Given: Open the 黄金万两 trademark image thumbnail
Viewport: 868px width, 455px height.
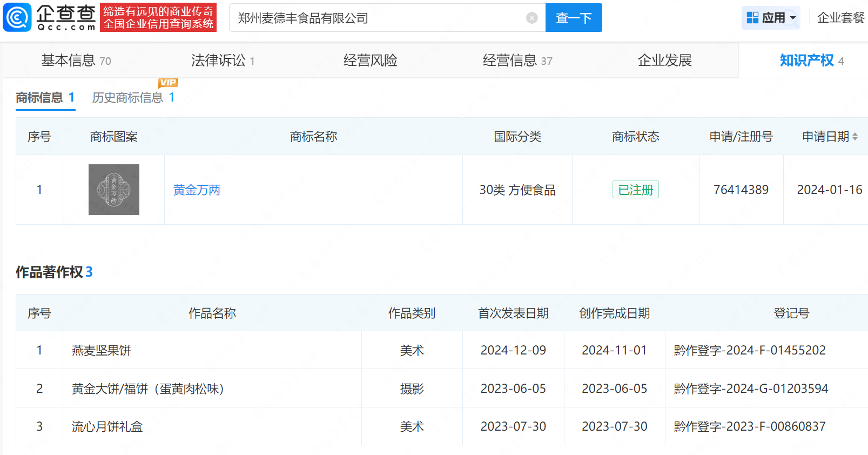Looking at the screenshot, I should pyautogui.click(x=113, y=190).
